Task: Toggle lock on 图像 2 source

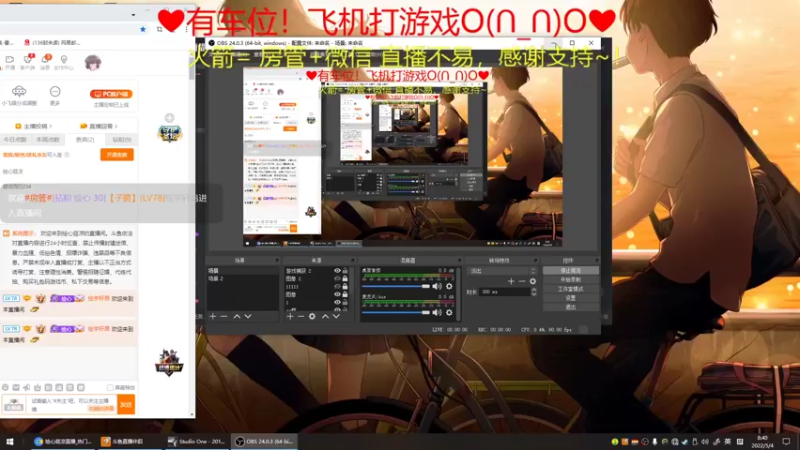Action: click(x=345, y=279)
